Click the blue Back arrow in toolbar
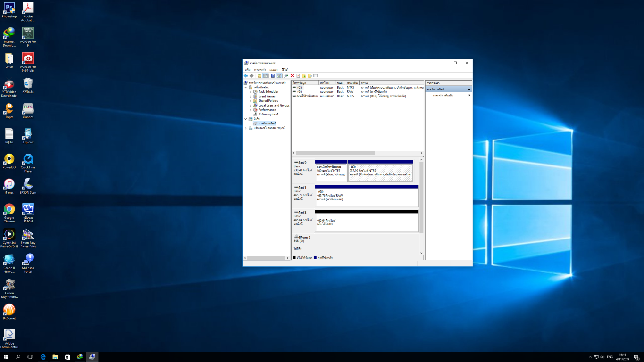The image size is (644, 362). [x=246, y=76]
